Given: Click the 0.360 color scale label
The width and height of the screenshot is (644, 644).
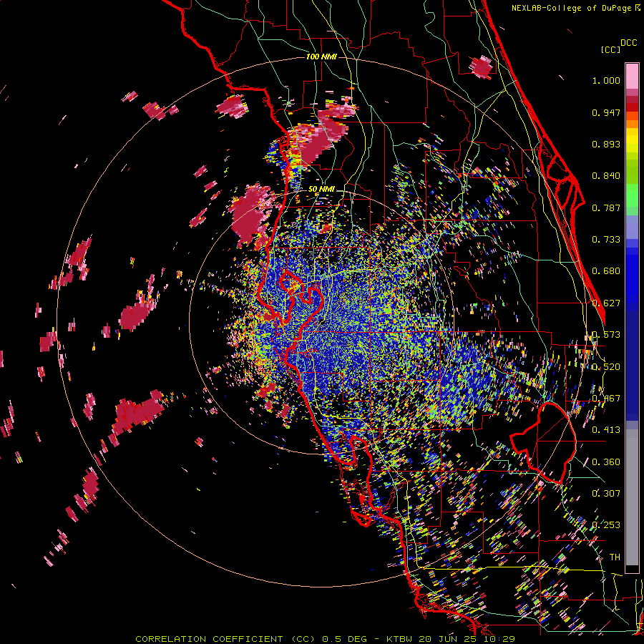Looking at the screenshot, I should pos(606,462).
